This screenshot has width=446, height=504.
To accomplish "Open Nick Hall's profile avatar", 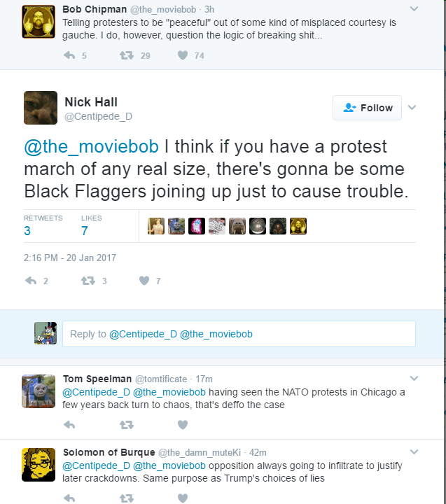I will pos(41,108).
